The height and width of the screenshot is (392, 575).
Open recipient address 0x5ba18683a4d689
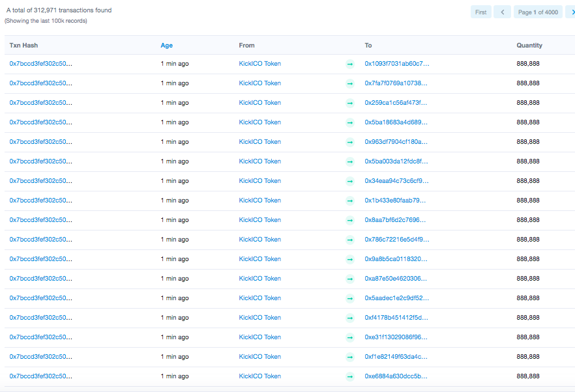tap(396, 122)
